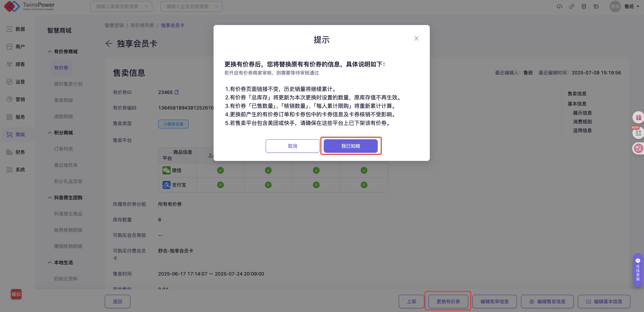Open the menu name search dropdown
The image size is (644, 312).
pos(121,6)
